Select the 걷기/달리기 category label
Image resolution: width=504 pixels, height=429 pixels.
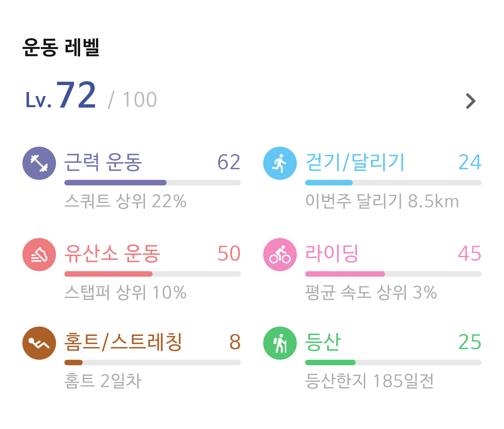point(355,162)
